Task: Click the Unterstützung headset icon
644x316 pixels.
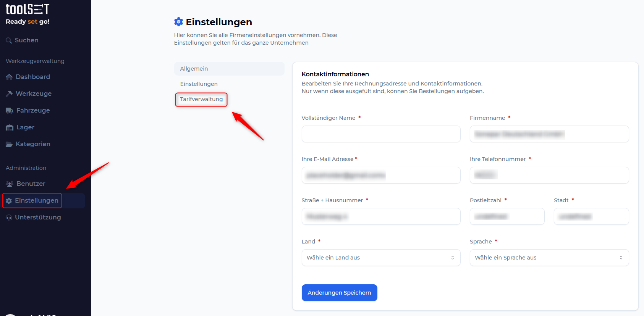Action: pos(9,218)
